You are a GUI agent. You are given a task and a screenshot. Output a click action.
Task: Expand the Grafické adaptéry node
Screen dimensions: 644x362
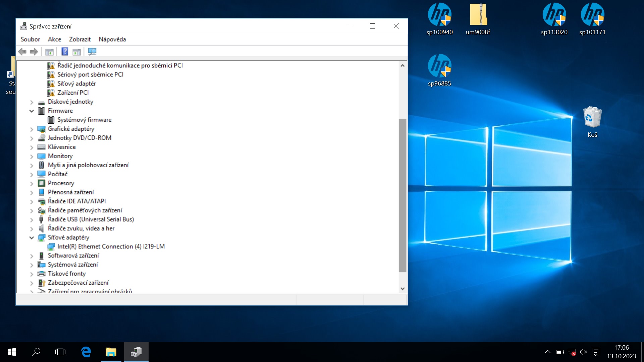coord(32,129)
